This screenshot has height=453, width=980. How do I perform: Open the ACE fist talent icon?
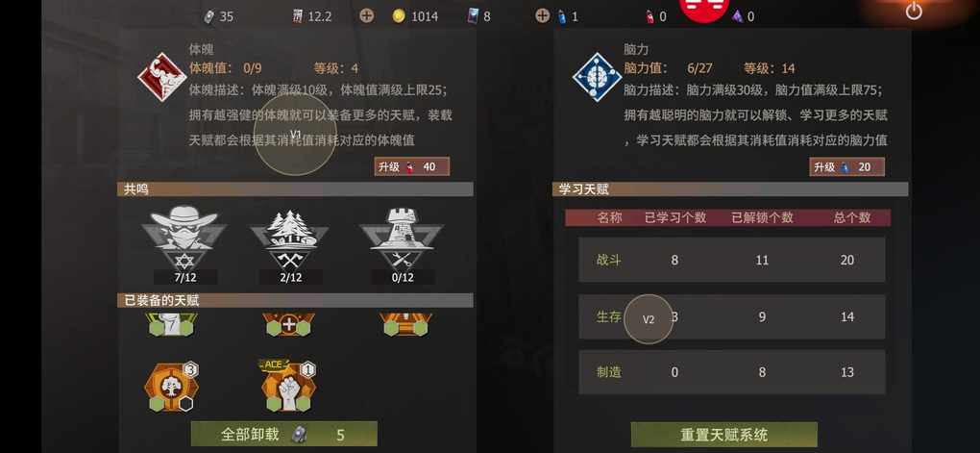tap(288, 386)
